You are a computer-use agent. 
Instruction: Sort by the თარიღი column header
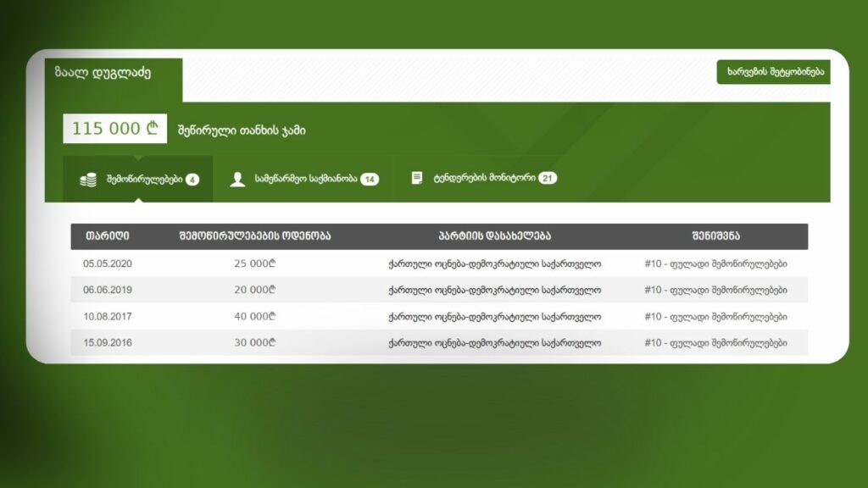(107, 236)
